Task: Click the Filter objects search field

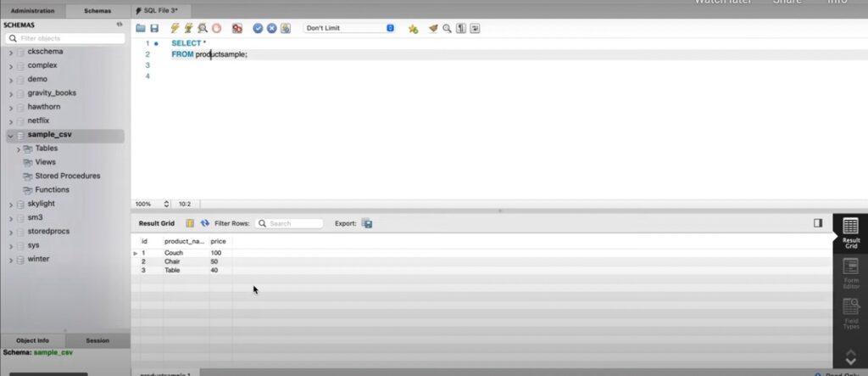Action: 65,38
